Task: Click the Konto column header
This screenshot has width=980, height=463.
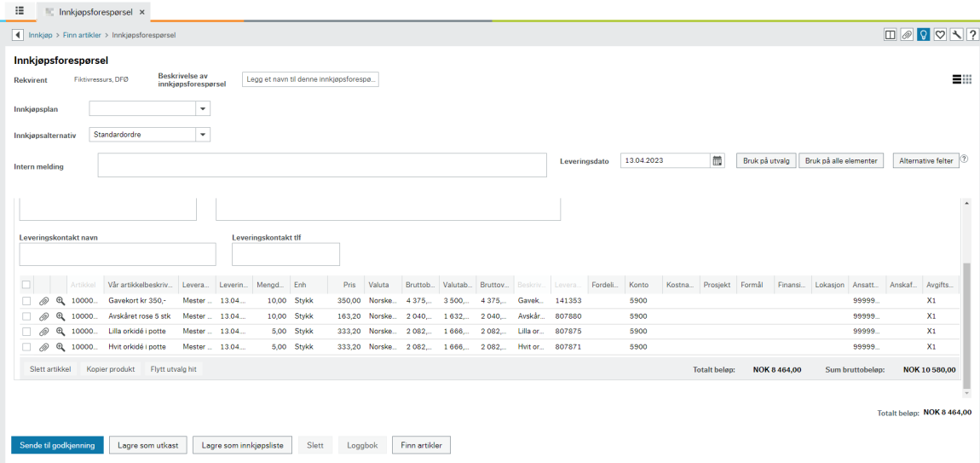Action: tap(643, 285)
